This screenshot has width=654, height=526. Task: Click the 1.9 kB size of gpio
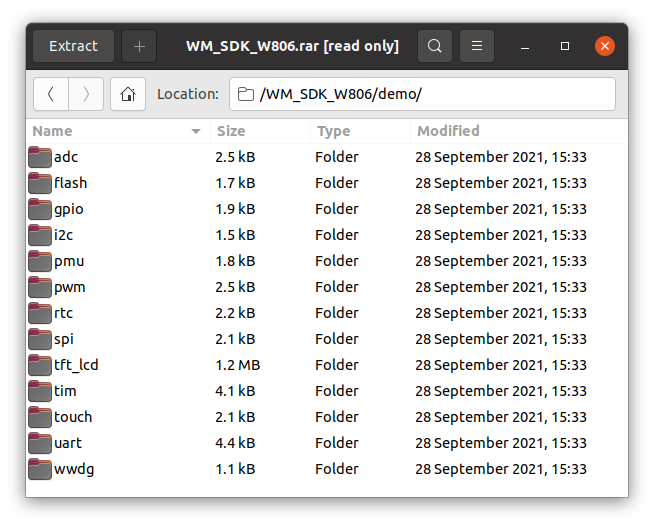235,209
